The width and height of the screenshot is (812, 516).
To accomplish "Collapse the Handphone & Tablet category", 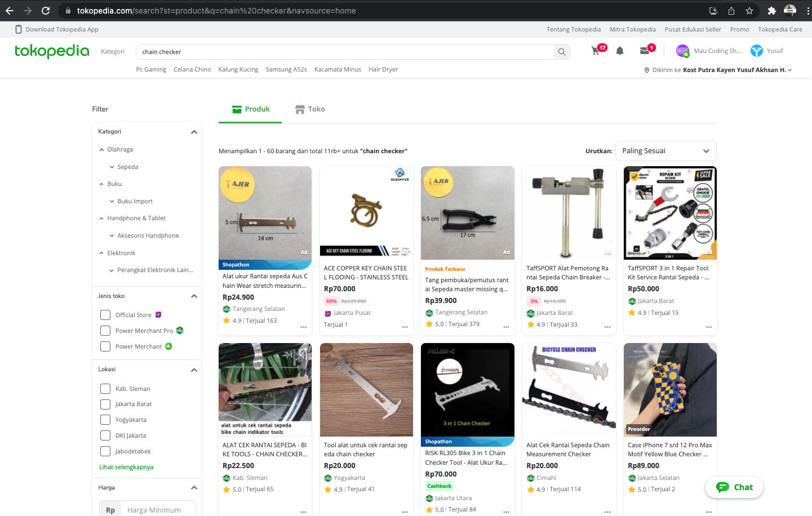I will coord(101,219).
